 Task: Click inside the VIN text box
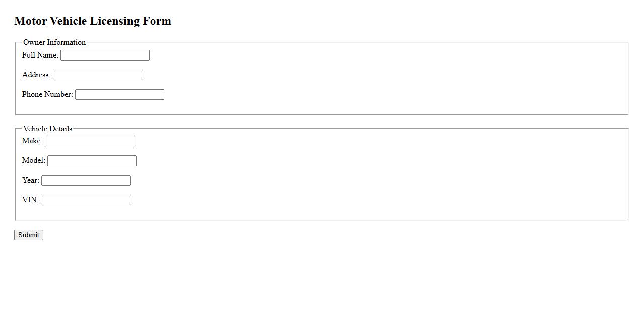(x=85, y=200)
